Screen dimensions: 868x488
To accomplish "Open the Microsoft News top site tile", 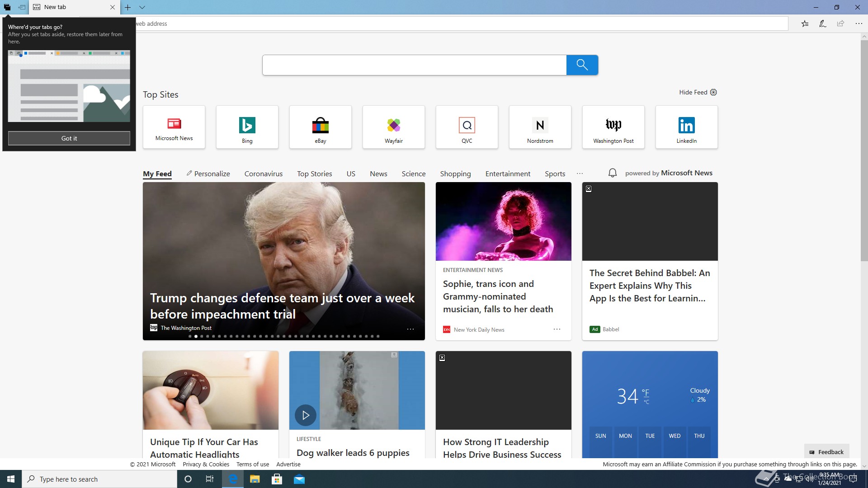I will tap(174, 127).
